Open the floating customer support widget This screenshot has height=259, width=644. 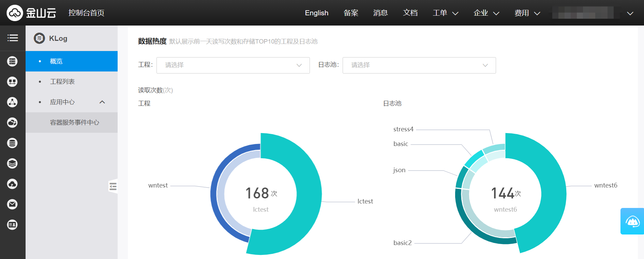632,221
